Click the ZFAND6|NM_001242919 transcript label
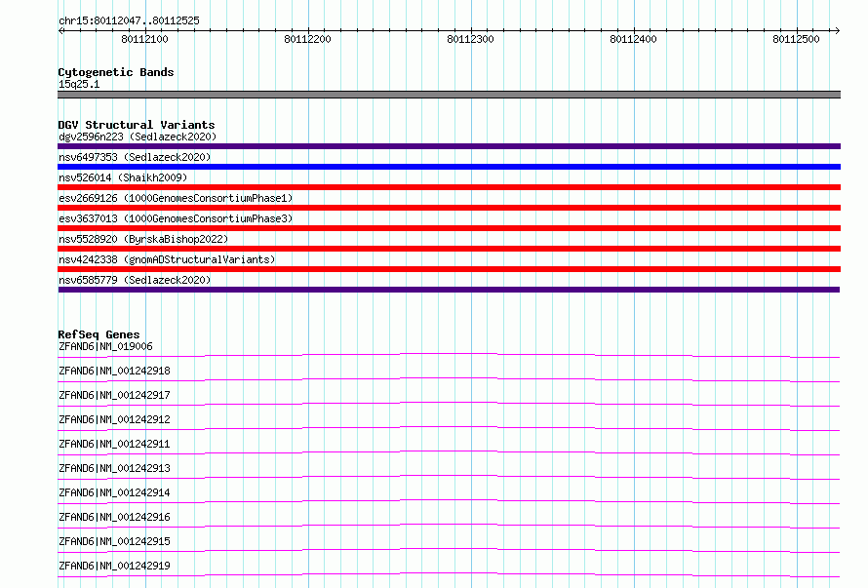 coord(114,566)
